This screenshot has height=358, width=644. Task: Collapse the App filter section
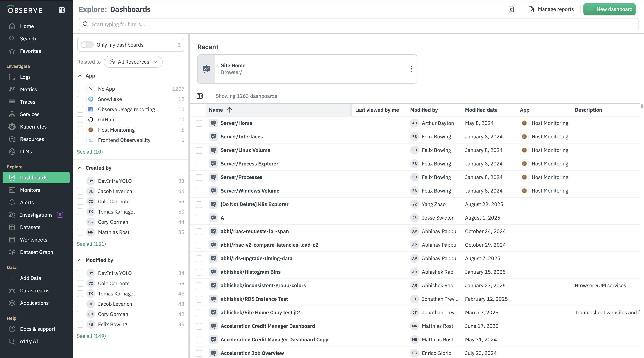(80, 76)
